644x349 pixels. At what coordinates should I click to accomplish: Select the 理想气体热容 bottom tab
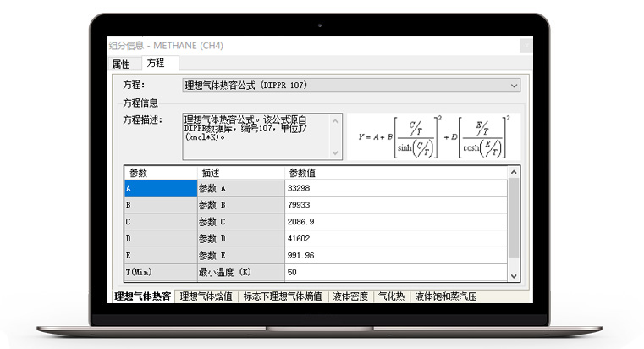point(144,296)
